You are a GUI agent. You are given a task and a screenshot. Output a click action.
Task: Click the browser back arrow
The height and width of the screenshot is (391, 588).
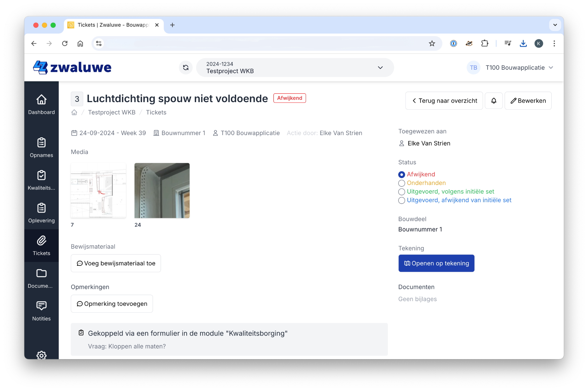(34, 43)
